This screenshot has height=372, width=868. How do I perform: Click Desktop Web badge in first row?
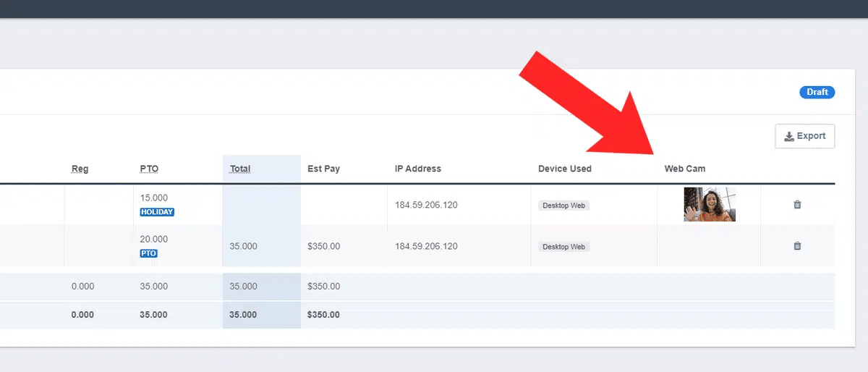[x=564, y=206]
